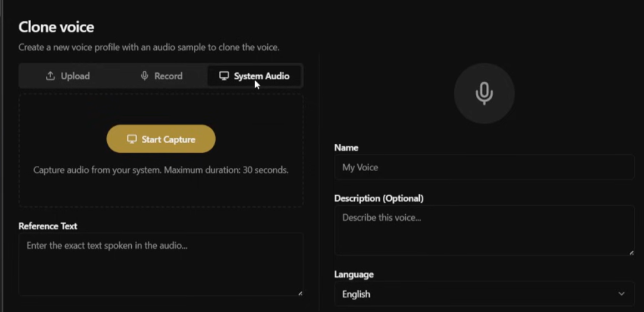Click the monitor icon on the Start Capture button
The width and height of the screenshot is (644, 312).
click(x=132, y=140)
